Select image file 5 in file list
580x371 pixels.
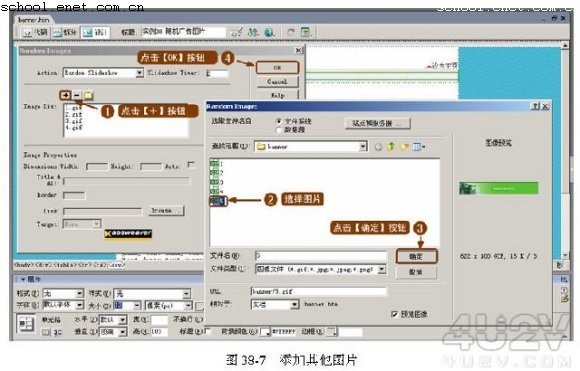pyautogui.click(x=218, y=201)
